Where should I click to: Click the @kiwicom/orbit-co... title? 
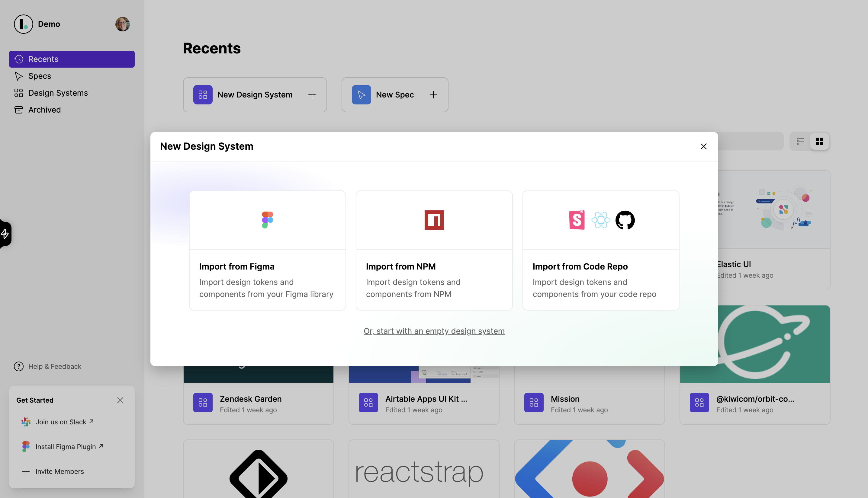[755, 399]
